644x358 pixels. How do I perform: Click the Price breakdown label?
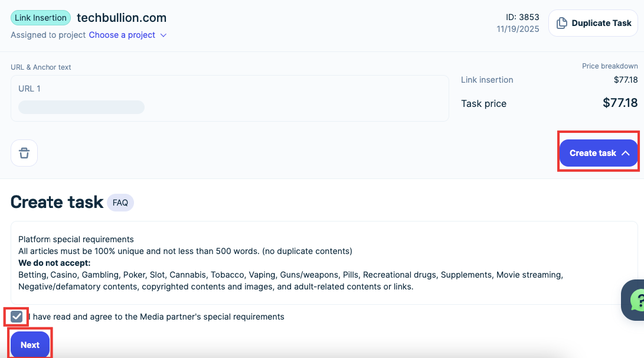(610, 66)
